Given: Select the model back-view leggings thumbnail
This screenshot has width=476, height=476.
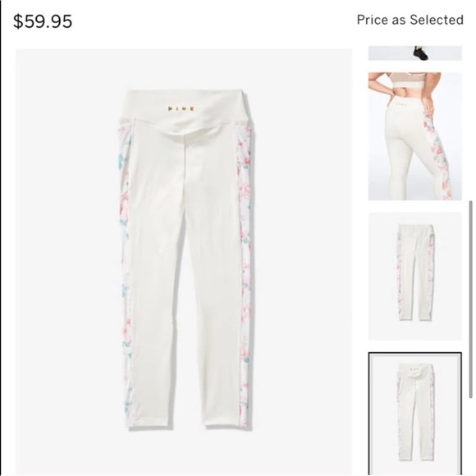Looking at the screenshot, I should point(415,136).
